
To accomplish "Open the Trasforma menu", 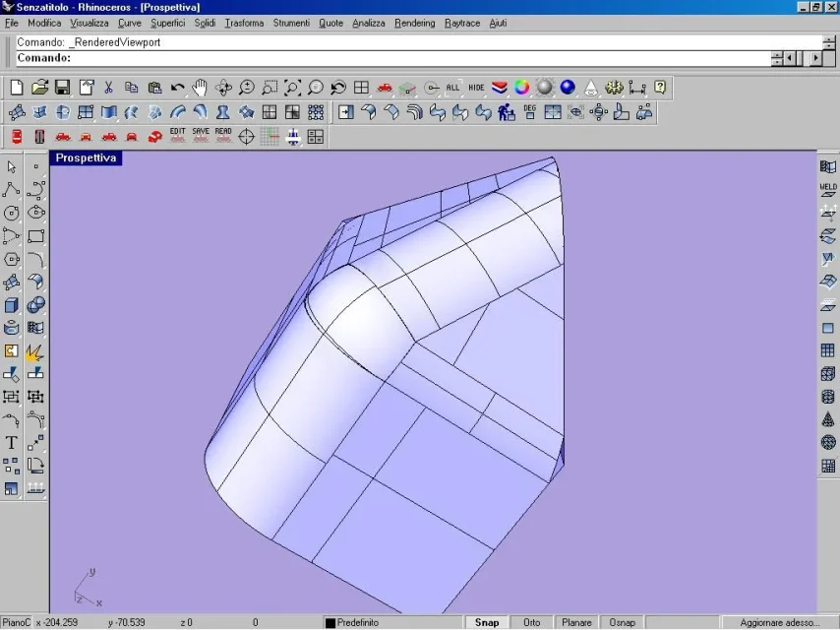I will [244, 23].
